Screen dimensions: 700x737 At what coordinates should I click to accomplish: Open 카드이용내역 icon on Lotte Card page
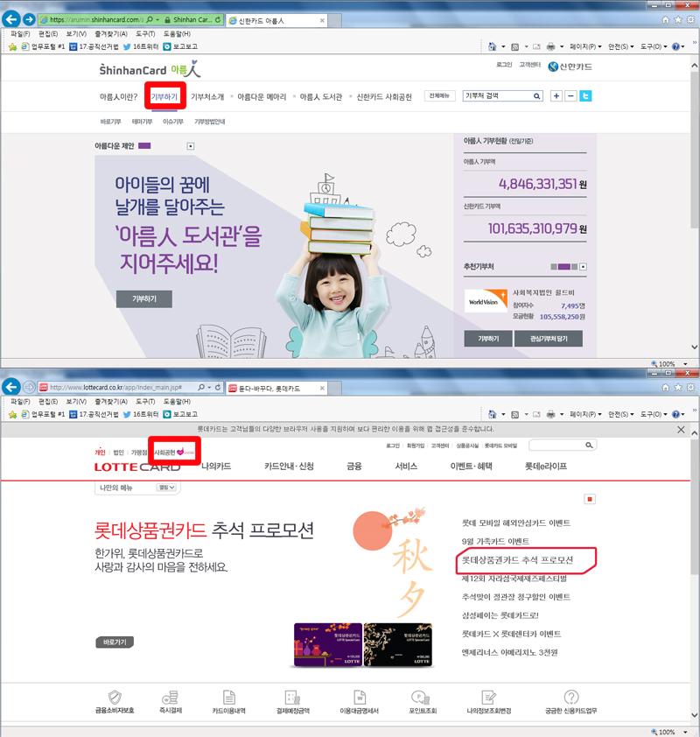coord(228,697)
